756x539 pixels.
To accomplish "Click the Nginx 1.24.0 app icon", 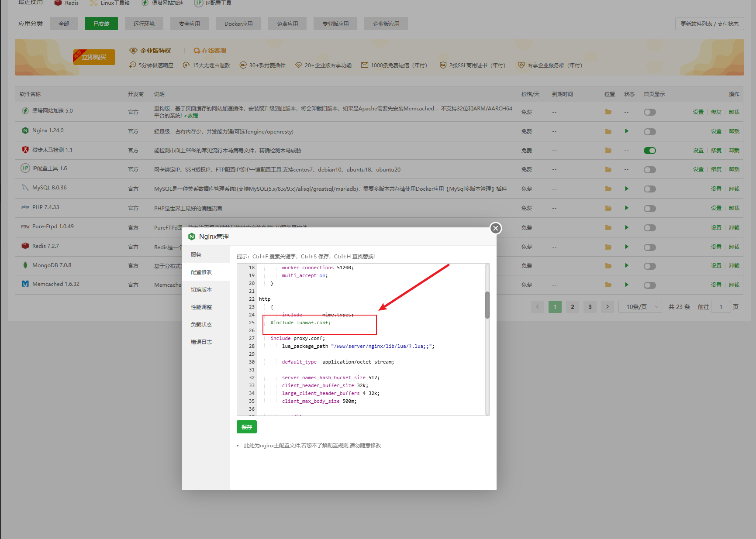I will point(25,130).
